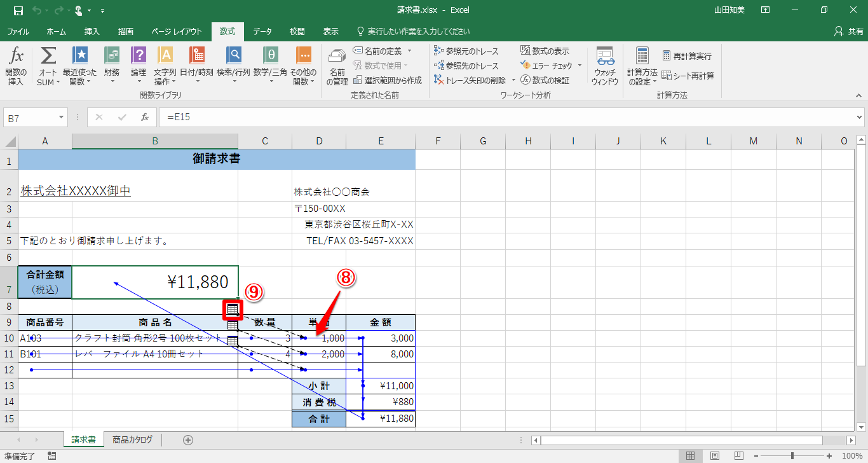Open the Date/Time (日付/時刻) functions list
This screenshot has height=463, width=868.
pyautogui.click(x=196, y=66)
